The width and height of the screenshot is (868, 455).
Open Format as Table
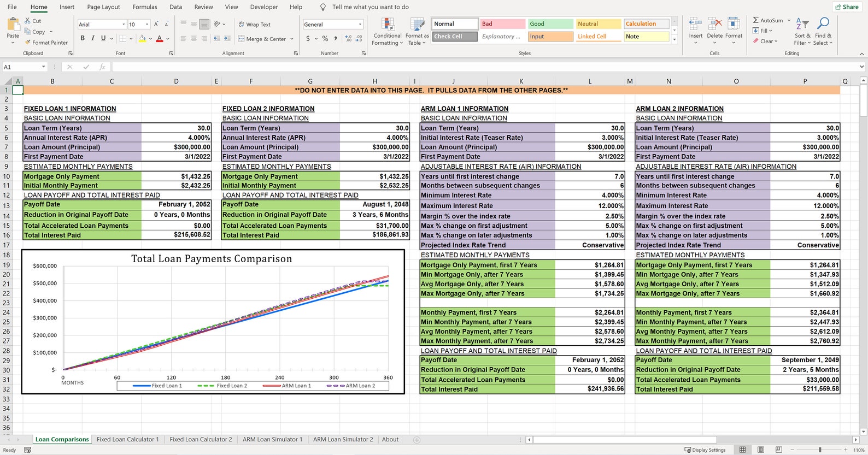click(x=417, y=32)
